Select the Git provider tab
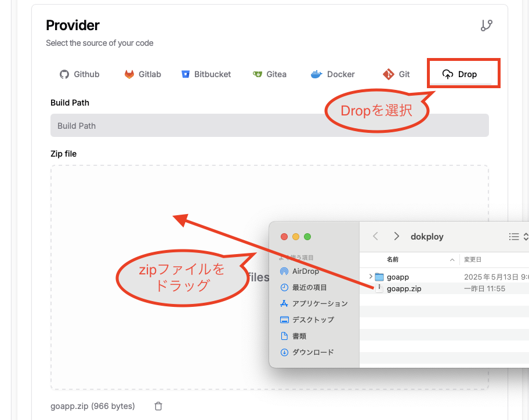Screen dimensions: 529x420 click(x=396, y=74)
